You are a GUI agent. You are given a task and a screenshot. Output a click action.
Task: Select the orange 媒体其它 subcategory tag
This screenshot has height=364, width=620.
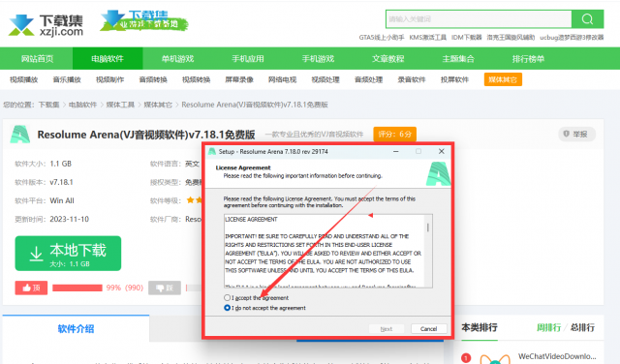[503, 79]
